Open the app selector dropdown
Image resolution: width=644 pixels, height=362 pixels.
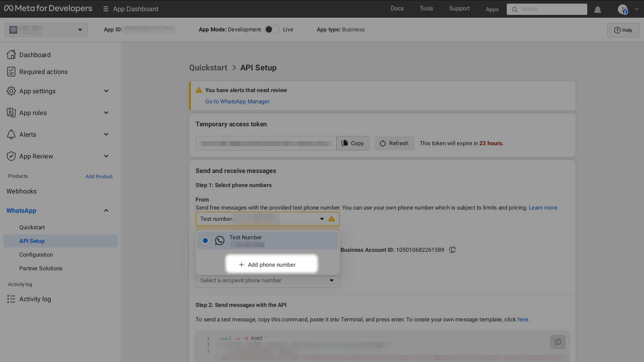tap(46, 30)
